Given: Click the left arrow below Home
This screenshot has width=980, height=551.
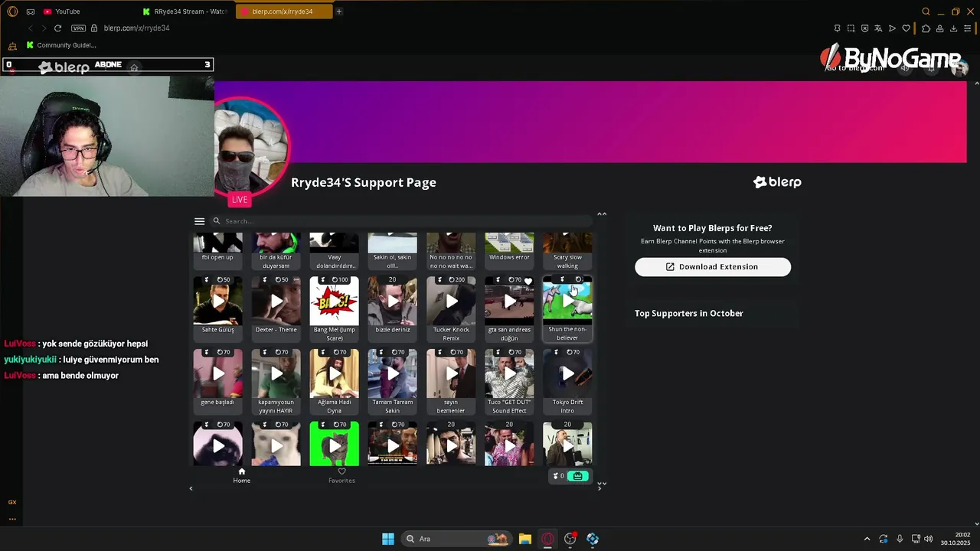Looking at the screenshot, I should [x=191, y=488].
